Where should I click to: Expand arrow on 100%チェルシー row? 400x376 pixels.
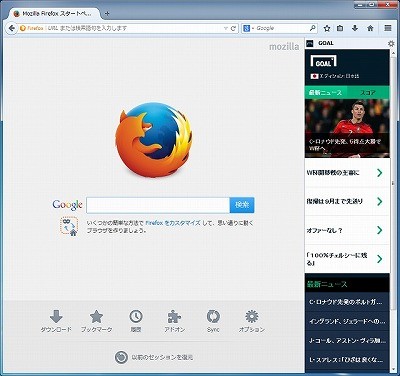(x=379, y=259)
